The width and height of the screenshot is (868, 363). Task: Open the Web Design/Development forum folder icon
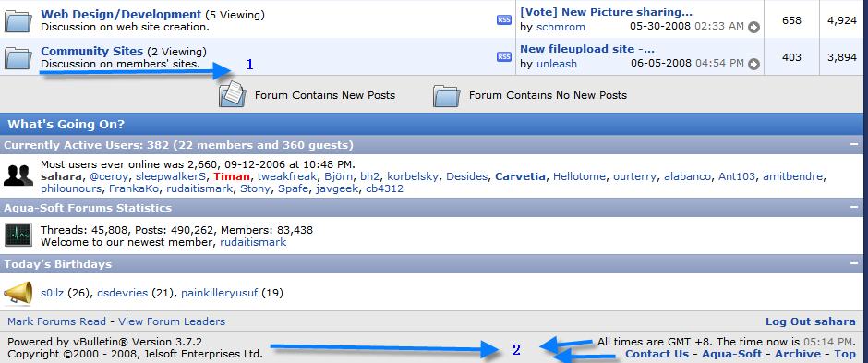(18, 21)
